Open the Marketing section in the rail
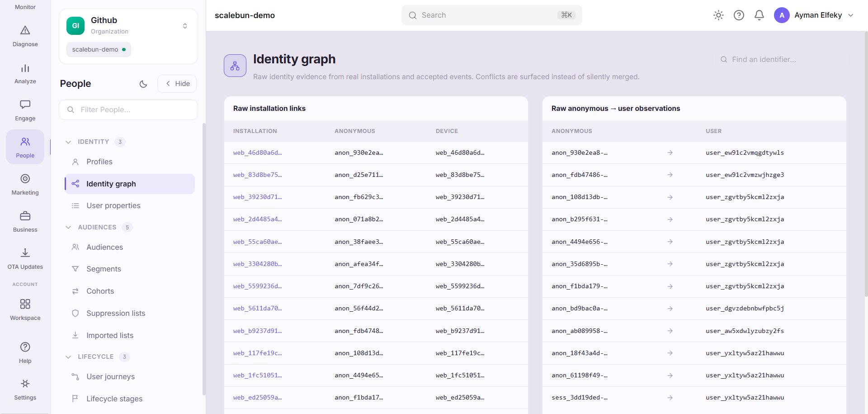 [x=25, y=185]
